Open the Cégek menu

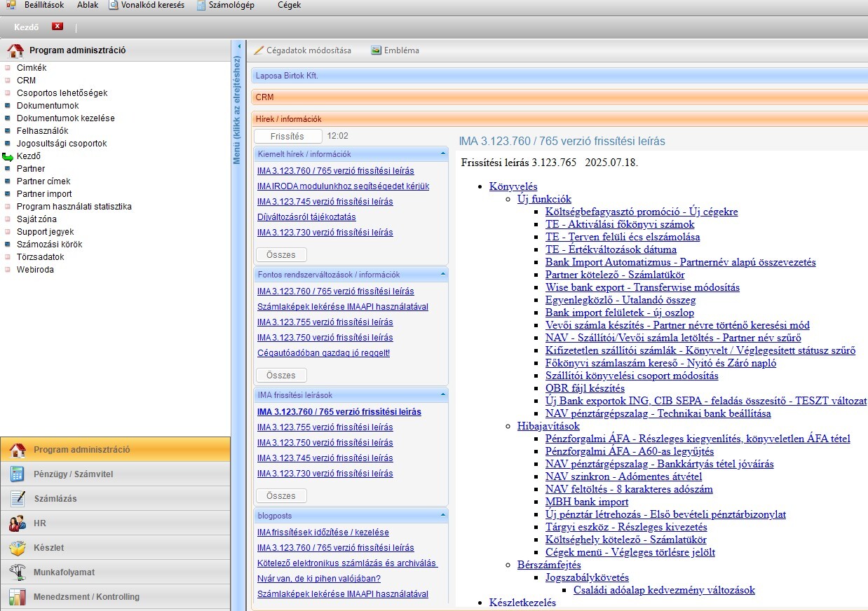pos(289,5)
